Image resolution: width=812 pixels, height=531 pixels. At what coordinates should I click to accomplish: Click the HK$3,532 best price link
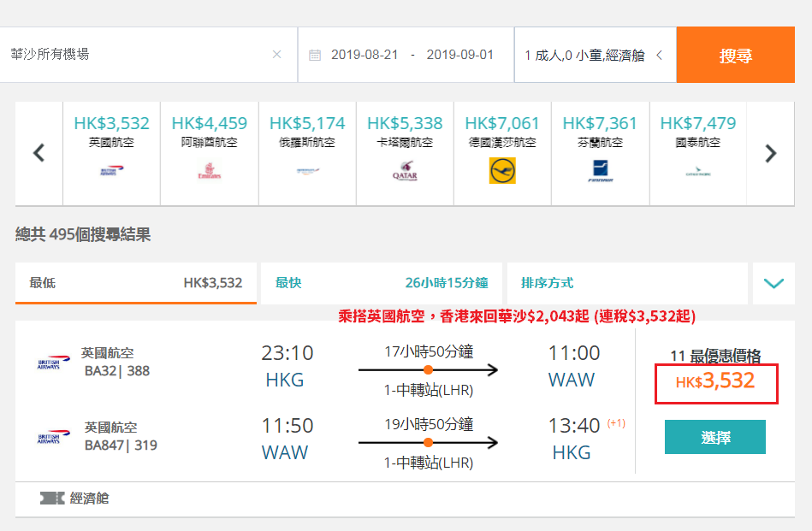(x=716, y=383)
